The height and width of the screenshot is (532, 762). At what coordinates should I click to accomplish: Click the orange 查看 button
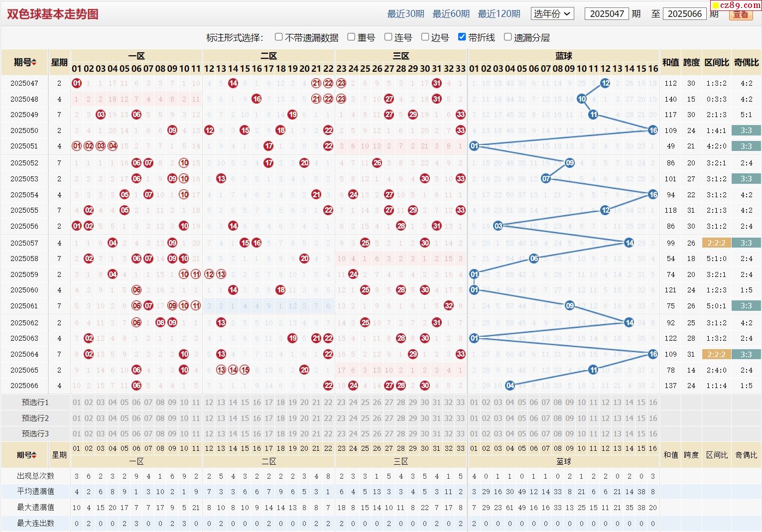pyautogui.click(x=741, y=14)
